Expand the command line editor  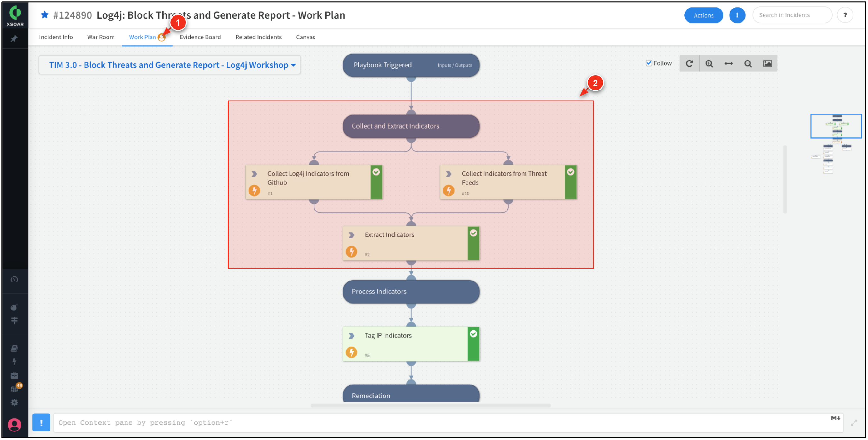(853, 423)
